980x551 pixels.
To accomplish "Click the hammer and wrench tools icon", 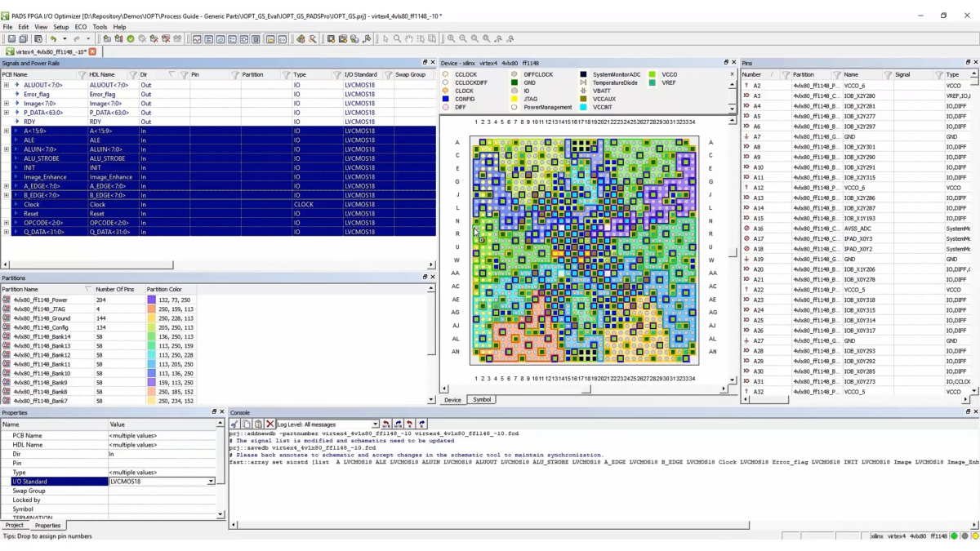I will [313, 38].
